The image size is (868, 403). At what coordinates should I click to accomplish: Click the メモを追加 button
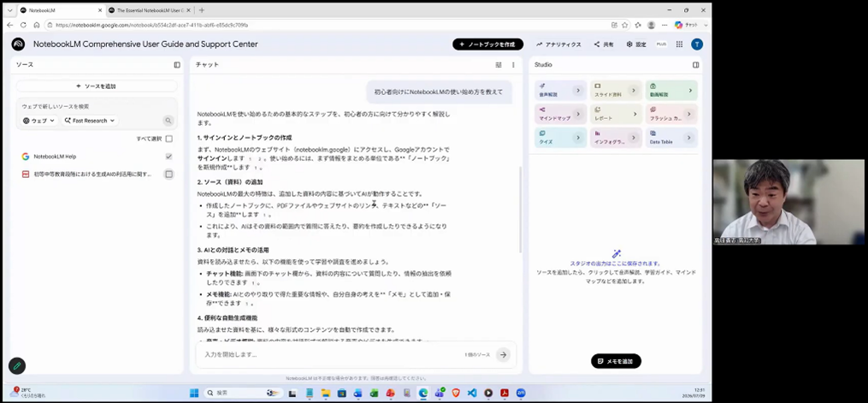coord(616,361)
